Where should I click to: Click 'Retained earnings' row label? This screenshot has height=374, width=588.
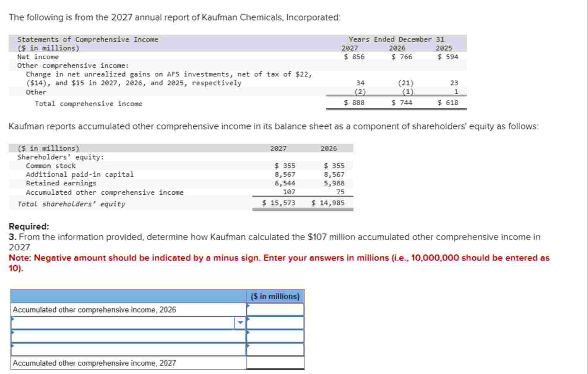click(61, 184)
